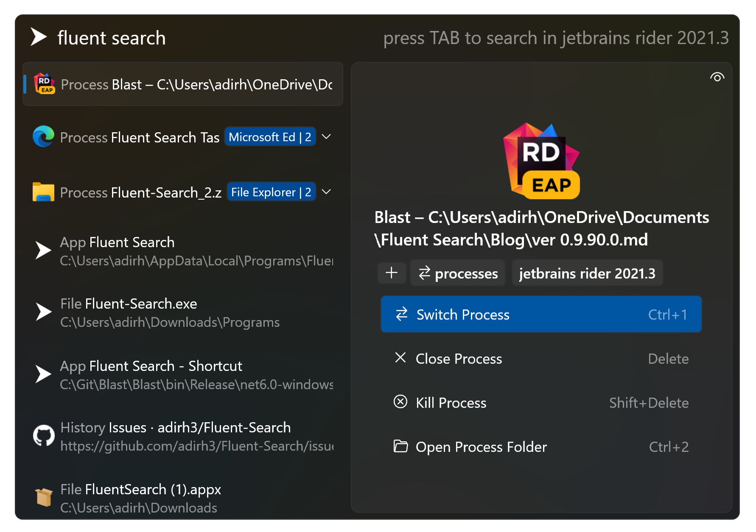Choose 'Switch Process' action
This screenshot has width=756, height=532.
pyautogui.click(x=541, y=314)
